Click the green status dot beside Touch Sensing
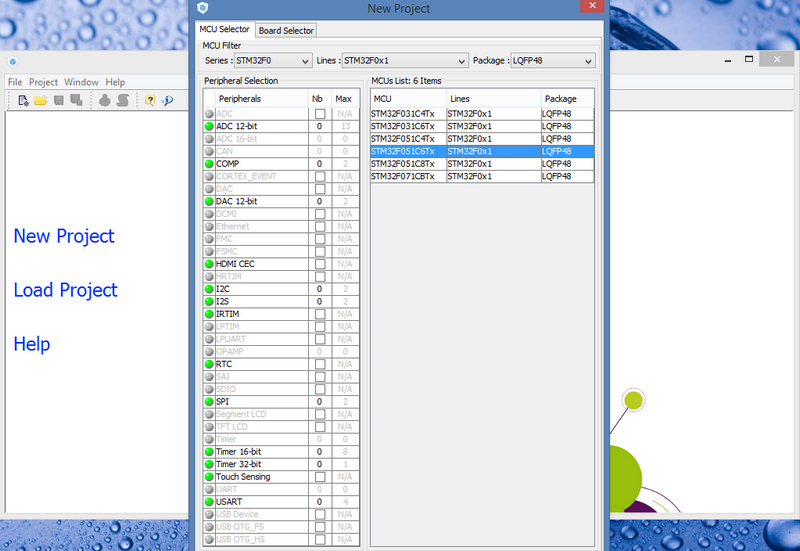The height and width of the screenshot is (551, 800). tap(209, 477)
